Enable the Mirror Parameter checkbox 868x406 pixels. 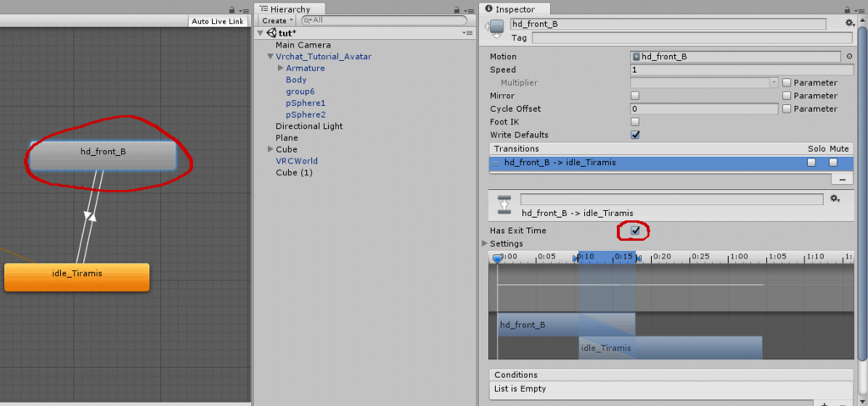tap(787, 96)
